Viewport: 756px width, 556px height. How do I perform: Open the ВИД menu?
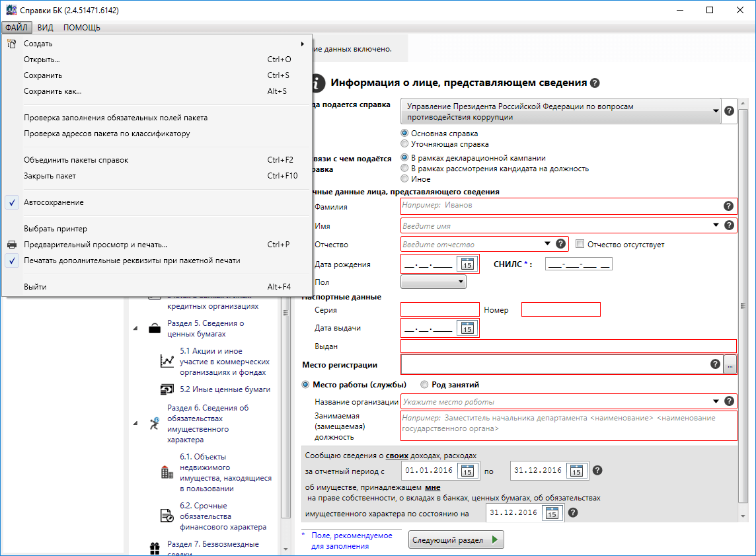click(46, 27)
